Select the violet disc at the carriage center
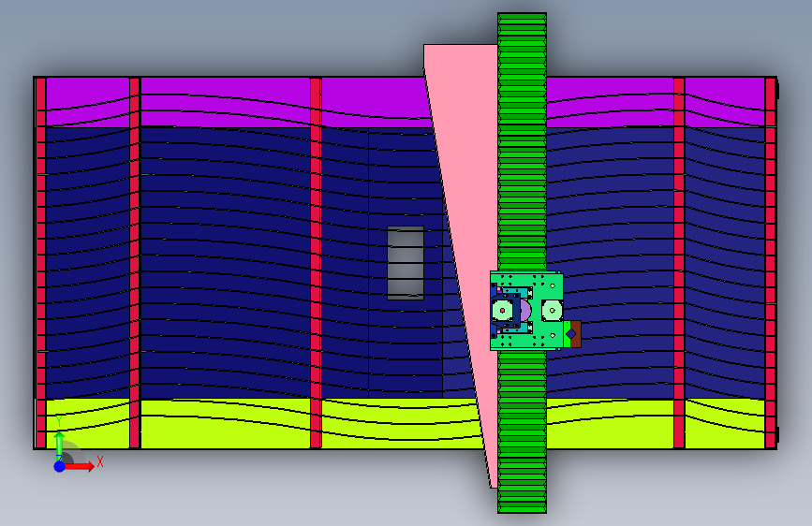The width and height of the screenshot is (812, 526). pyautogui.click(x=526, y=311)
